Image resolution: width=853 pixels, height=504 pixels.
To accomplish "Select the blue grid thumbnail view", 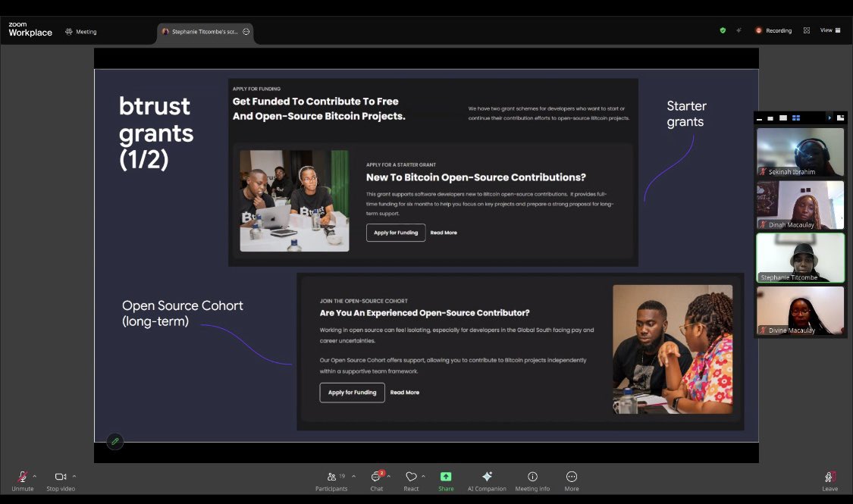I will click(796, 117).
